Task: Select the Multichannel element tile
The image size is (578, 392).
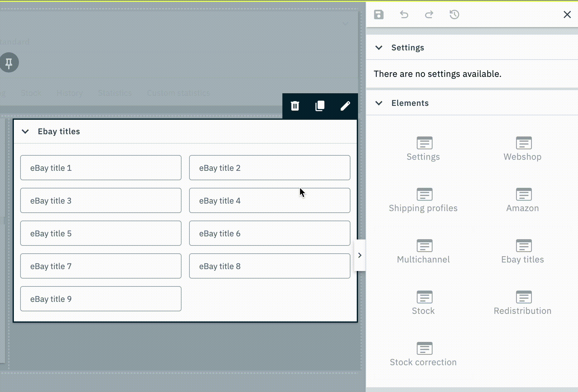Action: tap(423, 251)
